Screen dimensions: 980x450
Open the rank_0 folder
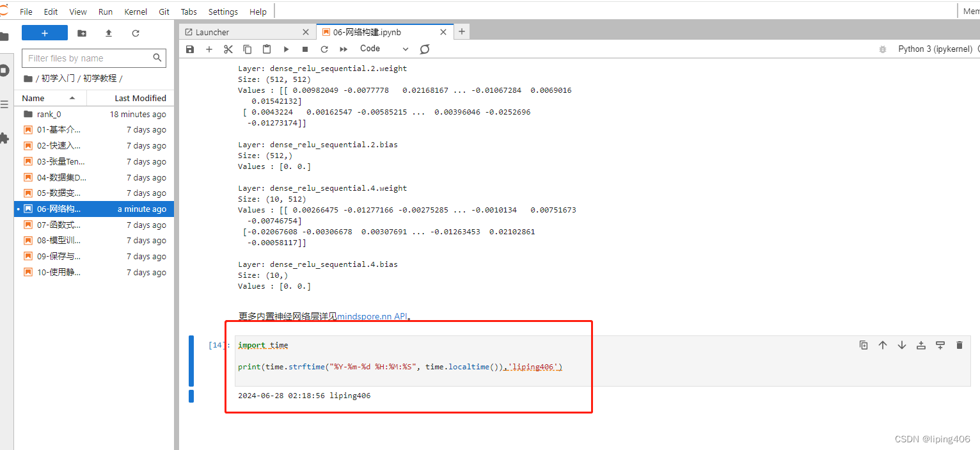(x=94, y=114)
